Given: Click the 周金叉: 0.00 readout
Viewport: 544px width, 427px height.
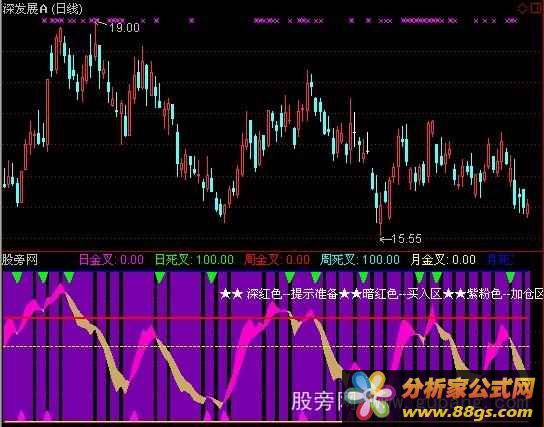Looking at the screenshot, I should coord(277,259).
